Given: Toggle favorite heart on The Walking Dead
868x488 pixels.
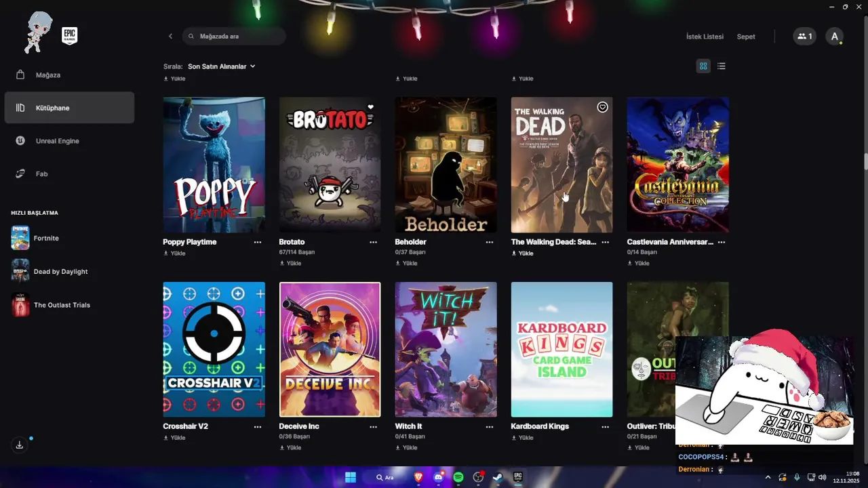Looking at the screenshot, I should [x=602, y=107].
